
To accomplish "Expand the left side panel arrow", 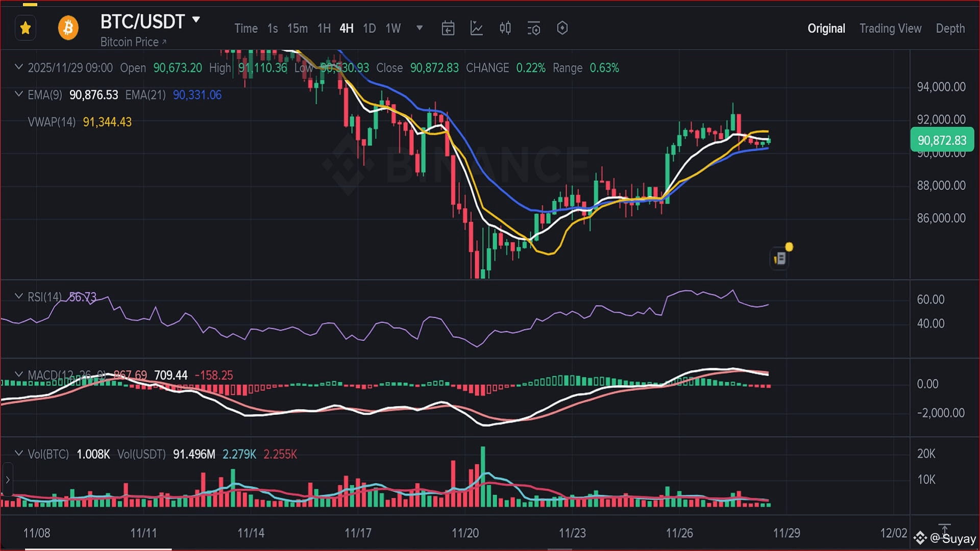I will pos(8,480).
